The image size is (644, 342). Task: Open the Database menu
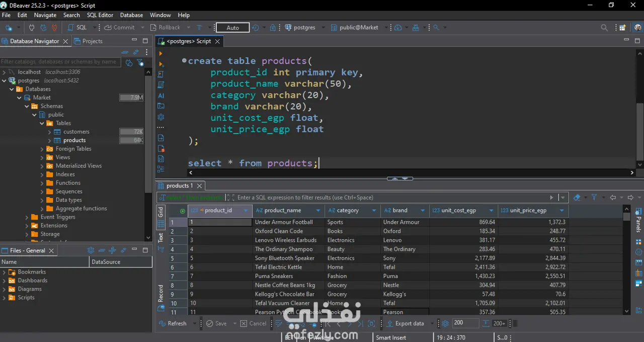[131, 15]
